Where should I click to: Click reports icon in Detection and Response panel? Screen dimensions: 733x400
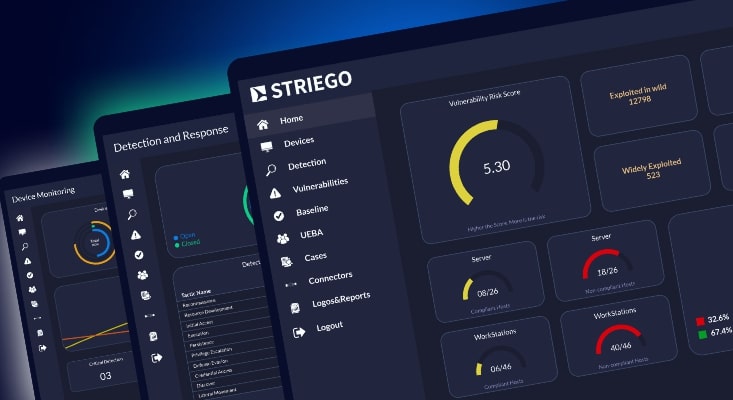pos(153,336)
